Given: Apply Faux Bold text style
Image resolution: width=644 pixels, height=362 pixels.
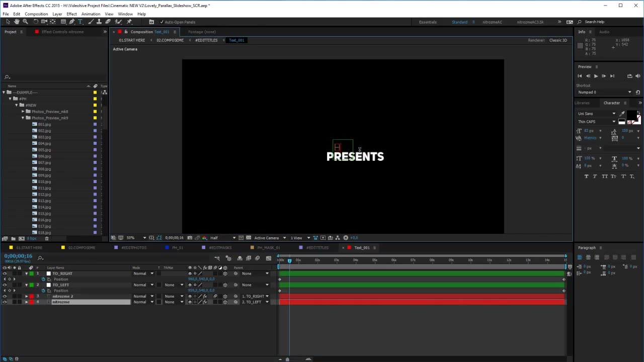Looking at the screenshot, I should (x=586, y=176).
